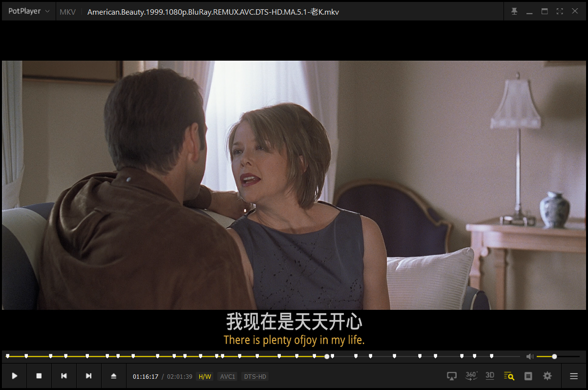This screenshot has width=588, height=390.
Task: Show the playlist panel
Action: click(528, 376)
